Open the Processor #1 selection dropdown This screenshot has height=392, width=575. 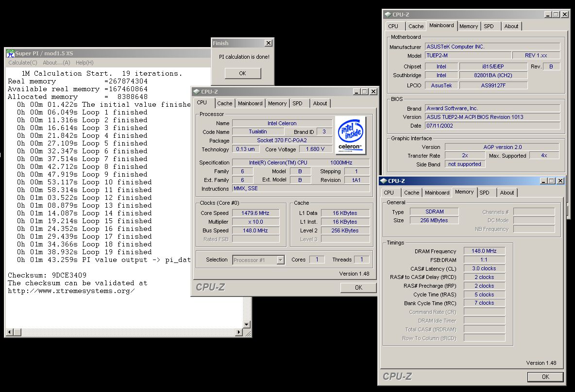pyautogui.click(x=281, y=260)
